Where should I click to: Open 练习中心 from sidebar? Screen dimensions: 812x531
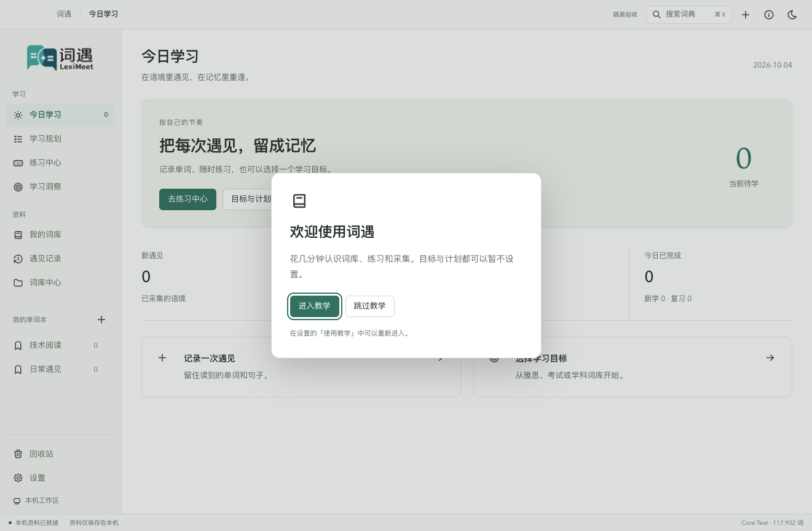pyautogui.click(x=60, y=163)
